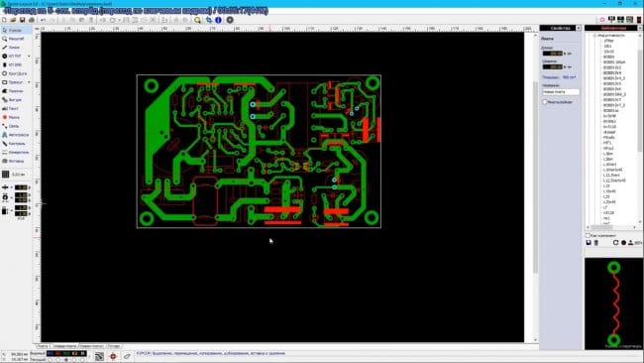
Task: Open the rectangle tool dropdown arrow
Action: click(x=29, y=82)
